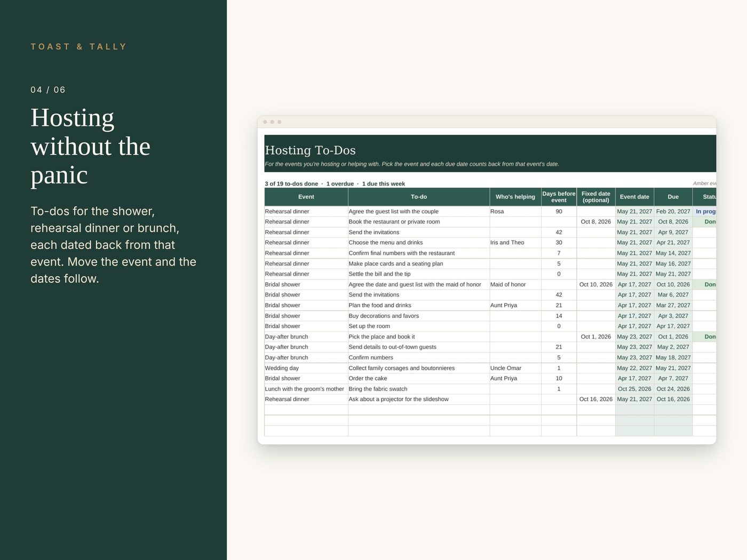Select 'Set up the room' cell
This screenshot has width=747, height=560.
419,326
